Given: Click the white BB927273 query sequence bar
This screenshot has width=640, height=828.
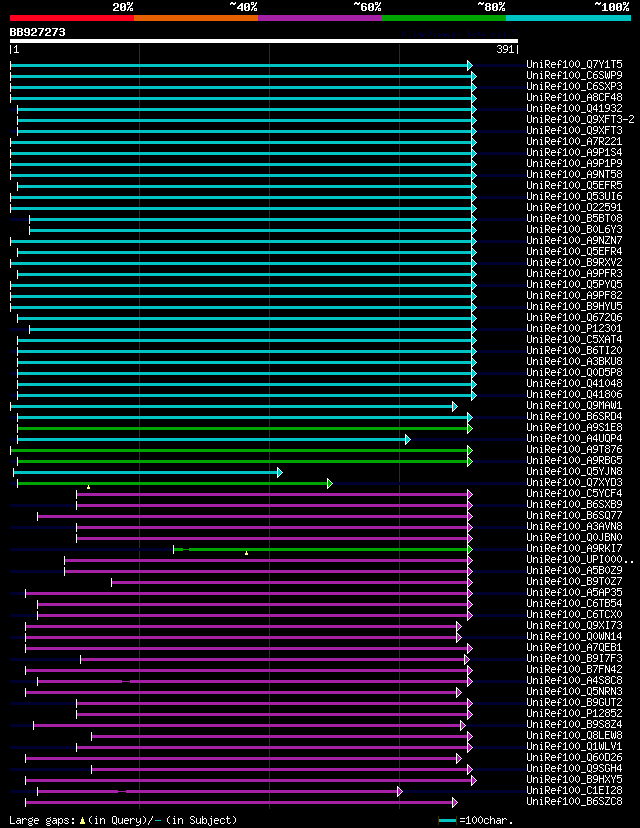Looking at the screenshot, I should coord(263,41).
